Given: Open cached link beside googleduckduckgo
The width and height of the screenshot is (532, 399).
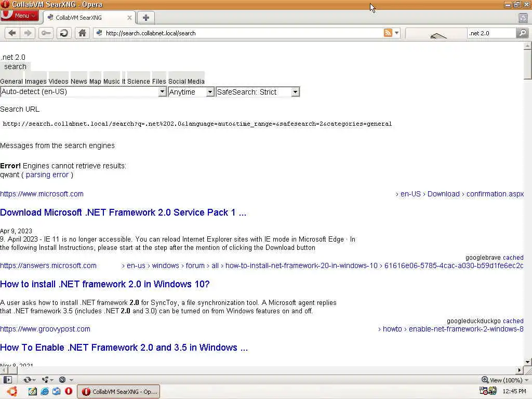Looking at the screenshot, I should 513,321.
